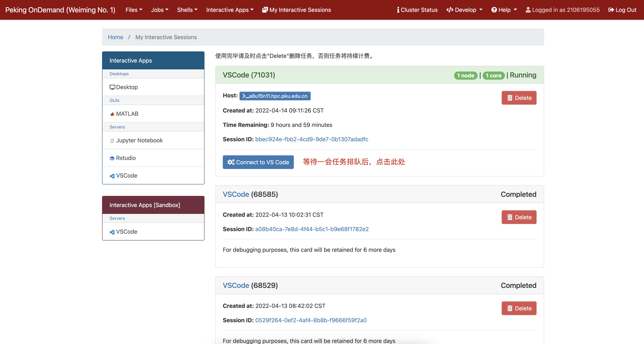This screenshot has width=644, height=344.
Task: Delete the VSCode (68529) session card
Action: coord(519,308)
